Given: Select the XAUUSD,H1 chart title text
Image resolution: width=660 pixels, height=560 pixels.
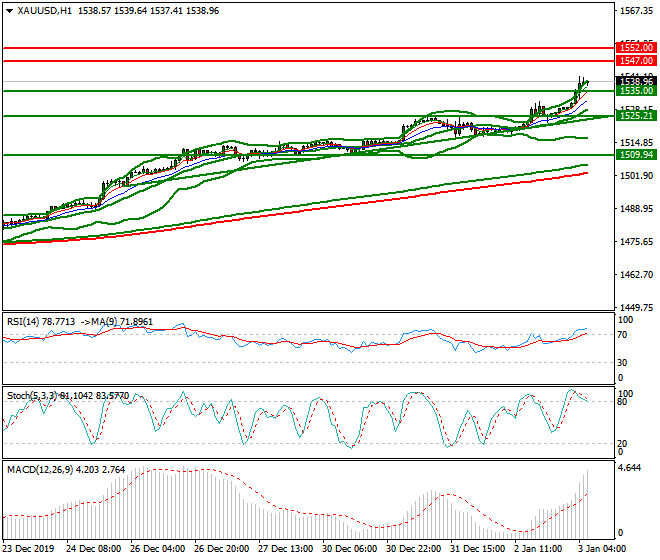Looking at the screenshot, I should click(x=45, y=11).
